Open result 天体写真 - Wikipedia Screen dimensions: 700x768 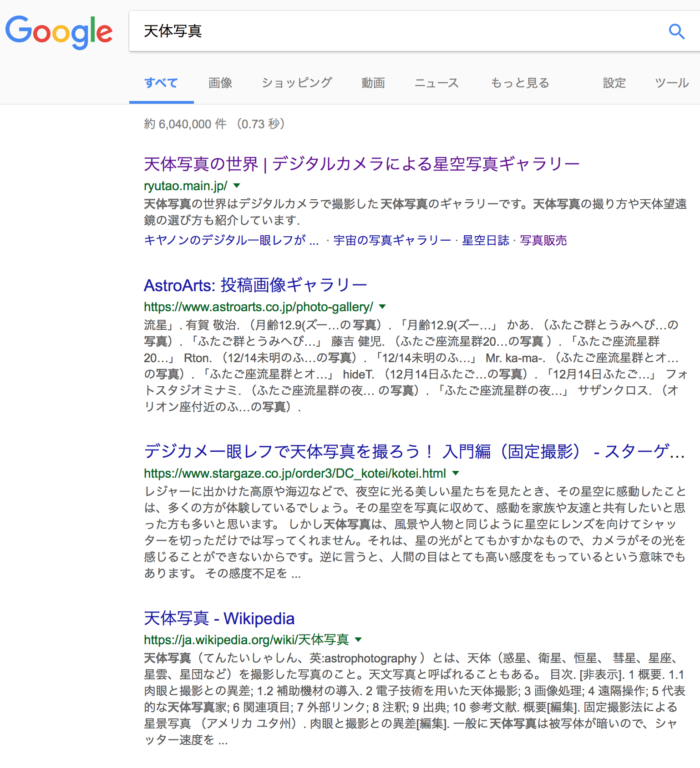[x=219, y=618]
